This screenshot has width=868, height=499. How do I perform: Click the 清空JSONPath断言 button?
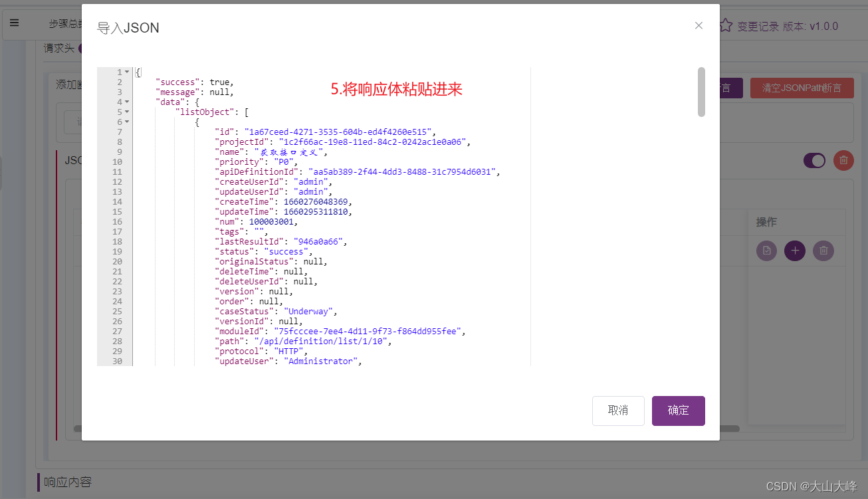point(802,88)
